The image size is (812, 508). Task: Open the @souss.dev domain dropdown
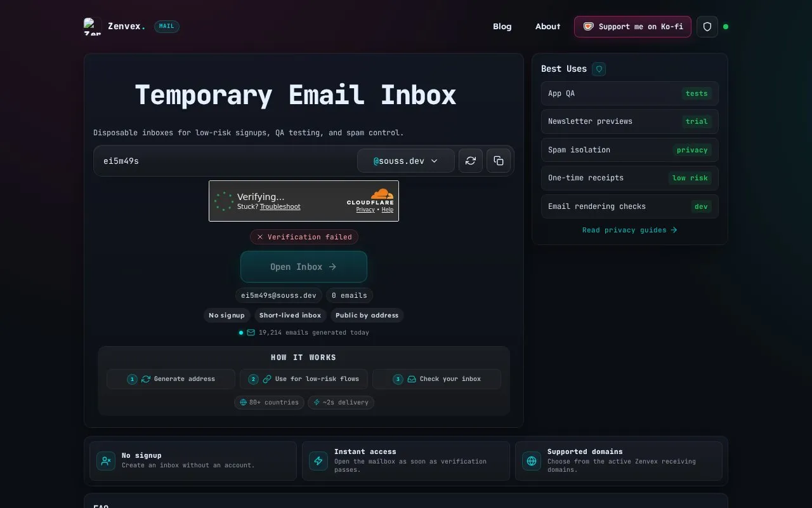point(406,161)
